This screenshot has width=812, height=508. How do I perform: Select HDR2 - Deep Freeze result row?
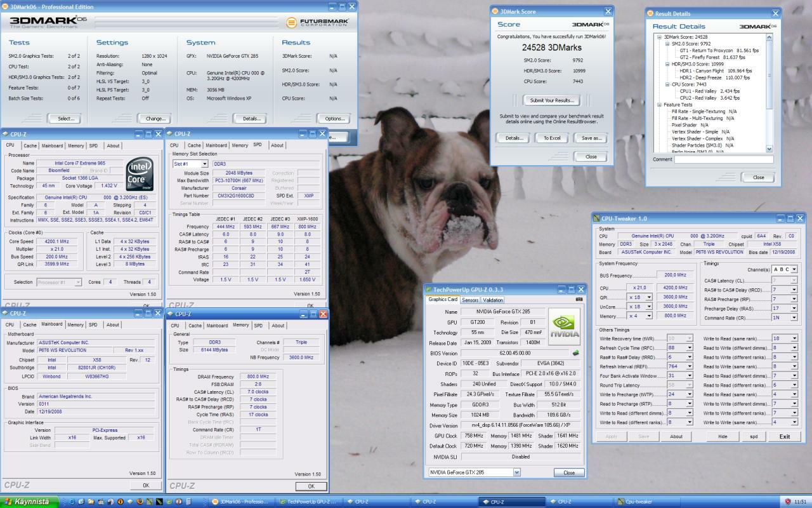click(715, 77)
